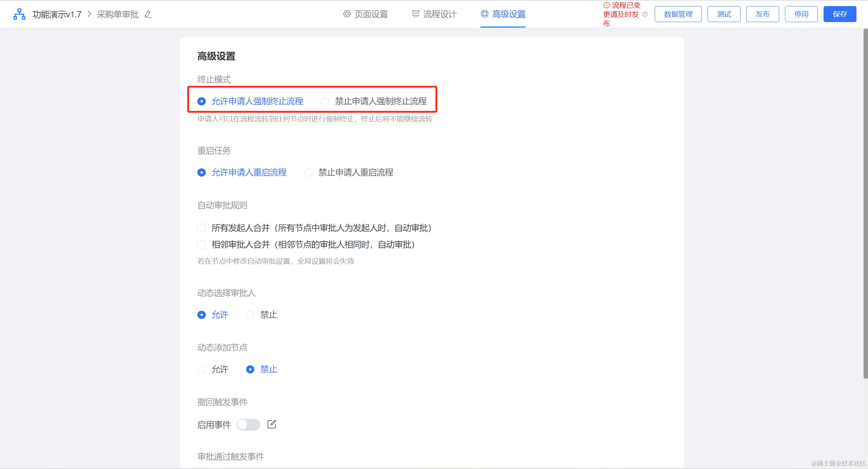
Task: Check the 相邻审批人合并 auto-approval checkbox
Action: [202, 244]
